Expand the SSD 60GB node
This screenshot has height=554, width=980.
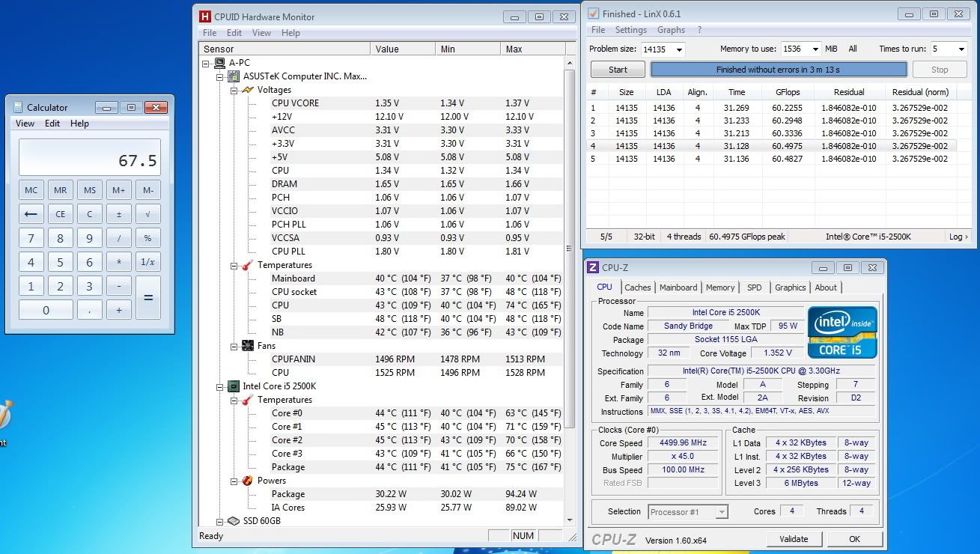tap(219, 521)
